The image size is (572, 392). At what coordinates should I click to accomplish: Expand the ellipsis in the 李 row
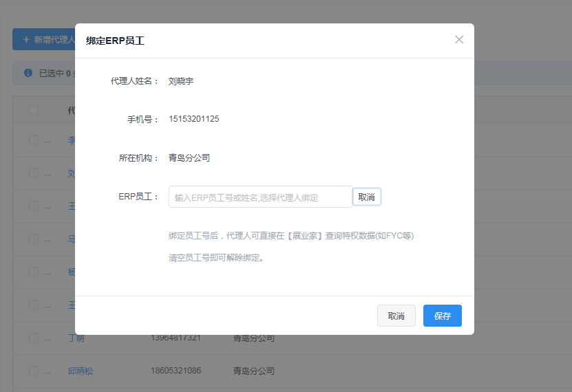(x=48, y=140)
